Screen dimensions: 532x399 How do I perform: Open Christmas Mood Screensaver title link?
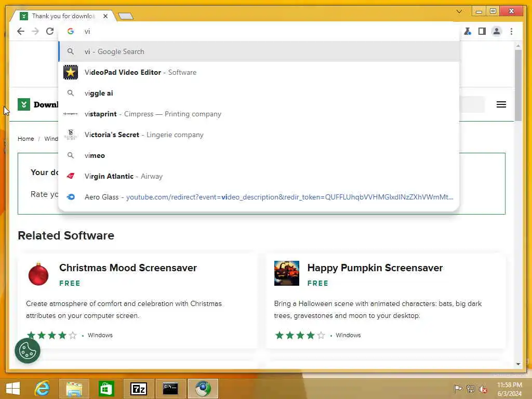point(128,268)
